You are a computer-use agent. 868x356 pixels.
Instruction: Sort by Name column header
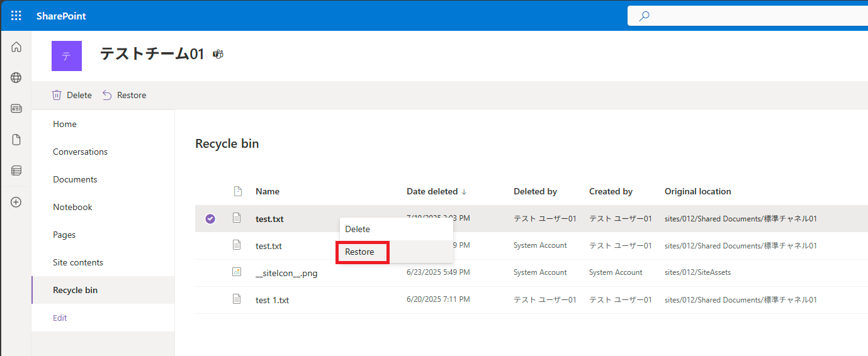tap(268, 191)
